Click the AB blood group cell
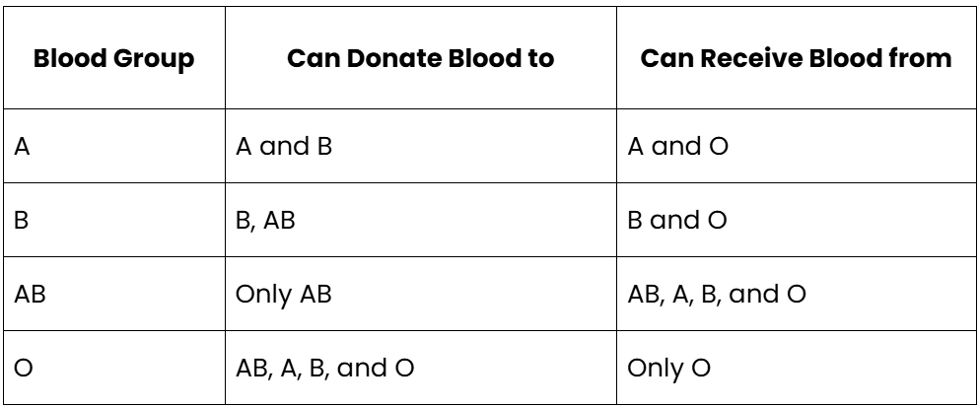This screenshot has height=408, width=980. tap(113, 294)
